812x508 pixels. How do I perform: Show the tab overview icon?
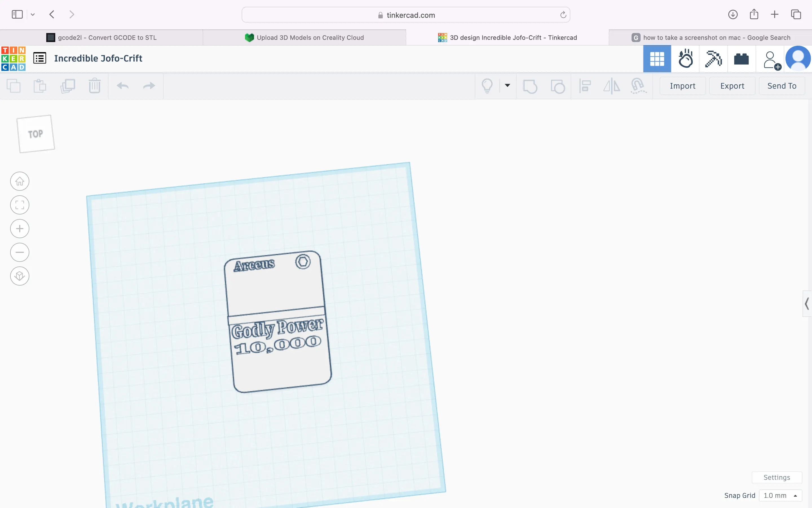click(796, 14)
